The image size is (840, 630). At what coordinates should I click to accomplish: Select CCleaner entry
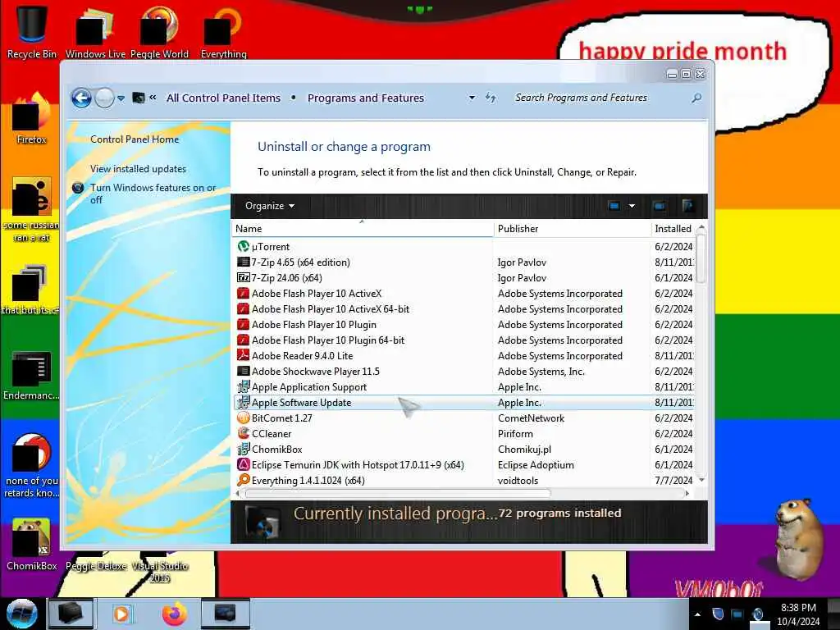tap(464, 433)
